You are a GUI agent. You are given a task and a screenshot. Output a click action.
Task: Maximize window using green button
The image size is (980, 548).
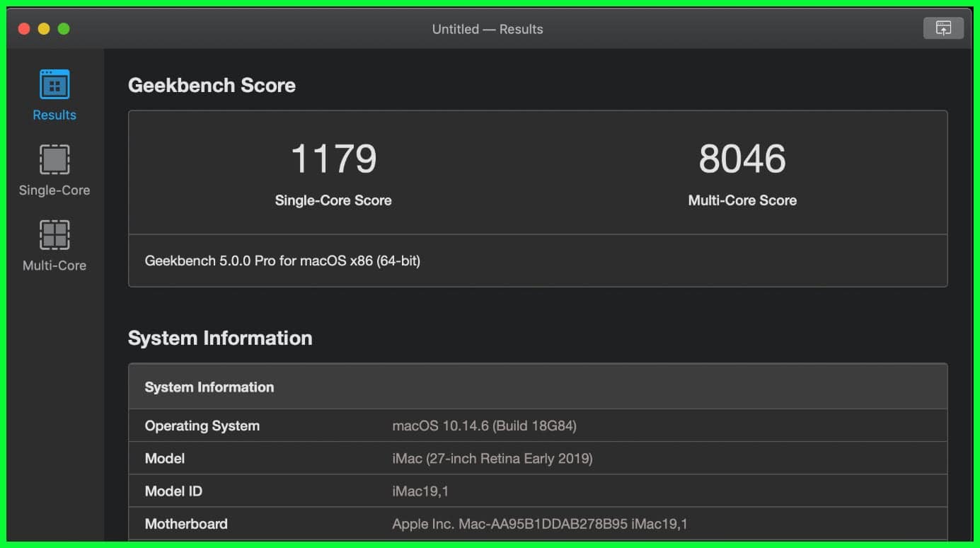(x=64, y=29)
